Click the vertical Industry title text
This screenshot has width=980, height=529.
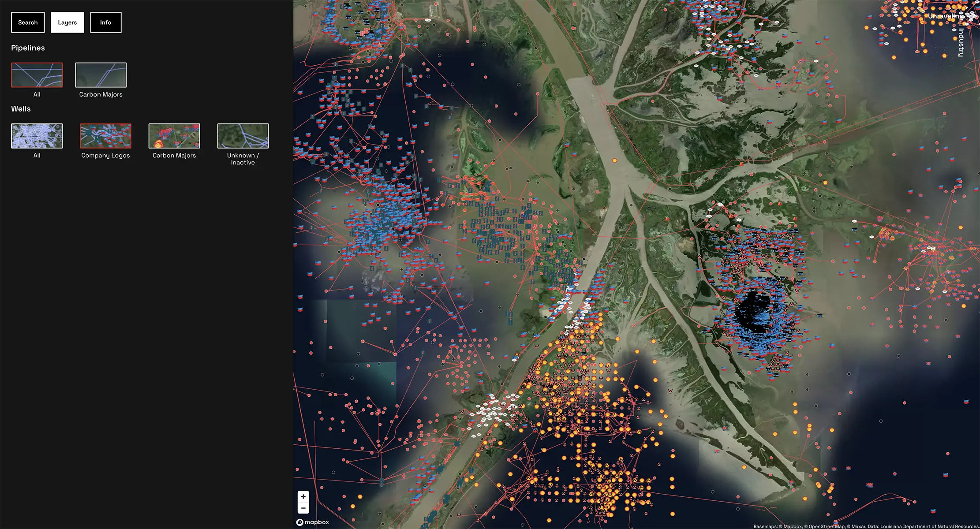click(961, 42)
